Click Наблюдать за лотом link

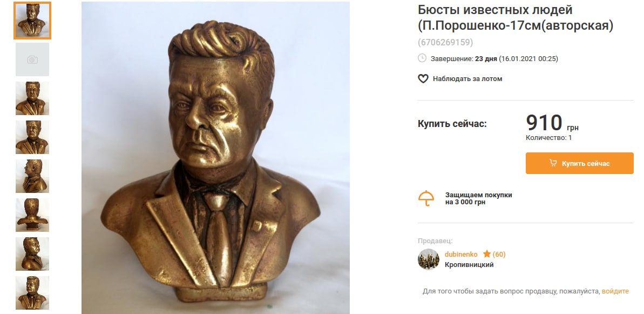click(x=467, y=78)
